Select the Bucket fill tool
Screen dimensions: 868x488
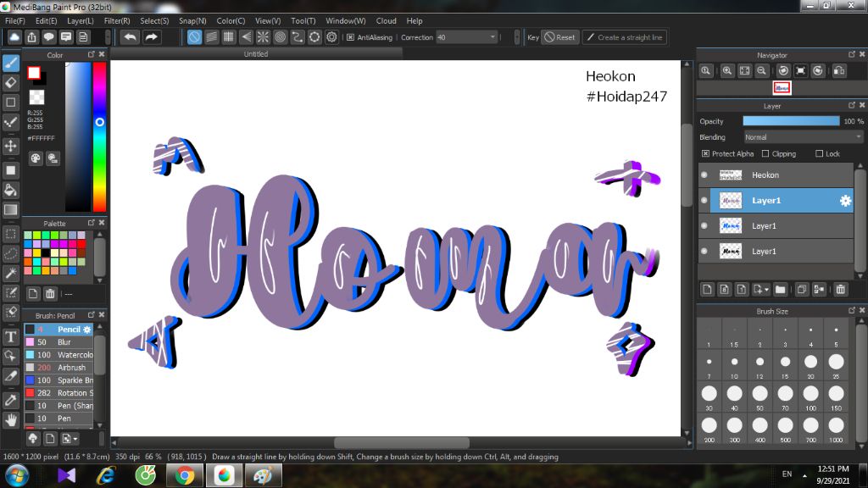tap(10, 191)
